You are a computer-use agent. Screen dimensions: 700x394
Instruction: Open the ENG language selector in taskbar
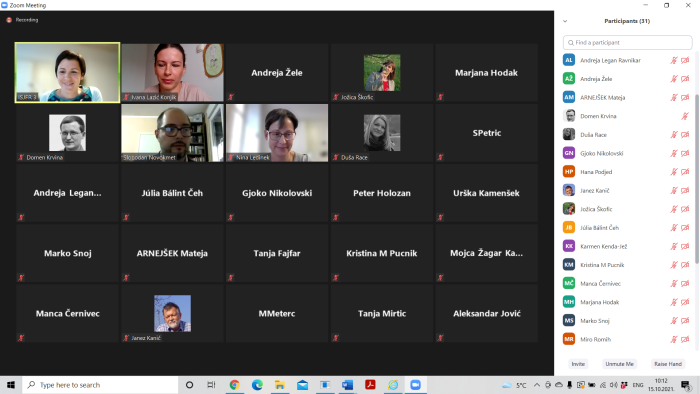tap(638, 385)
